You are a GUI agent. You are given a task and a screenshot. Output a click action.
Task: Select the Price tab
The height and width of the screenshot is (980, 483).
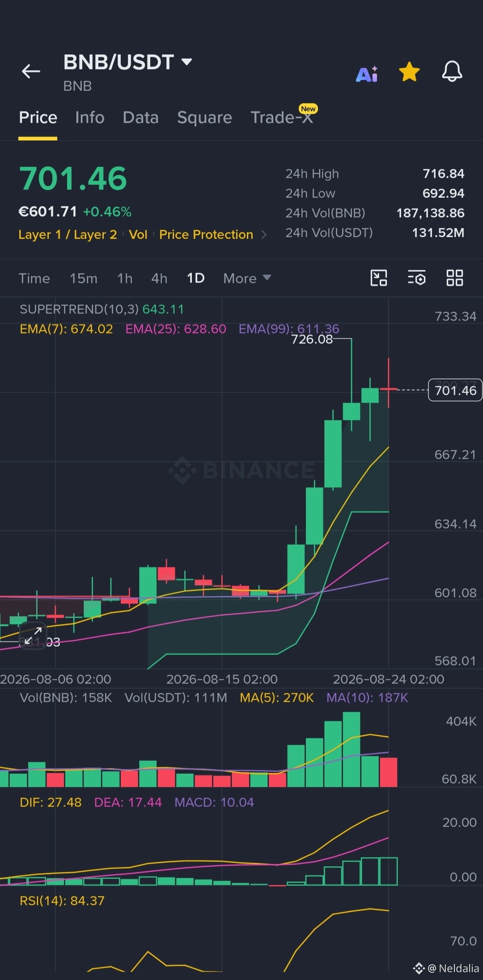[x=38, y=118]
